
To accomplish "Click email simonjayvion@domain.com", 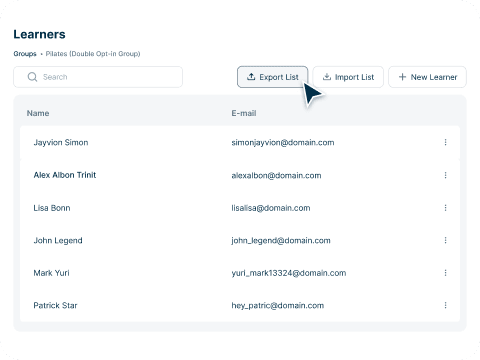I will [283, 143].
